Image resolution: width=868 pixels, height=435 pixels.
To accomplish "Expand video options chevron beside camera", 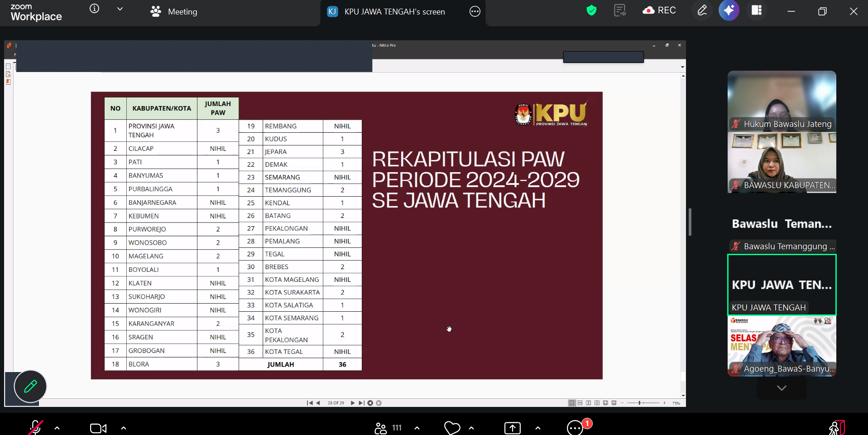I will tap(124, 428).
